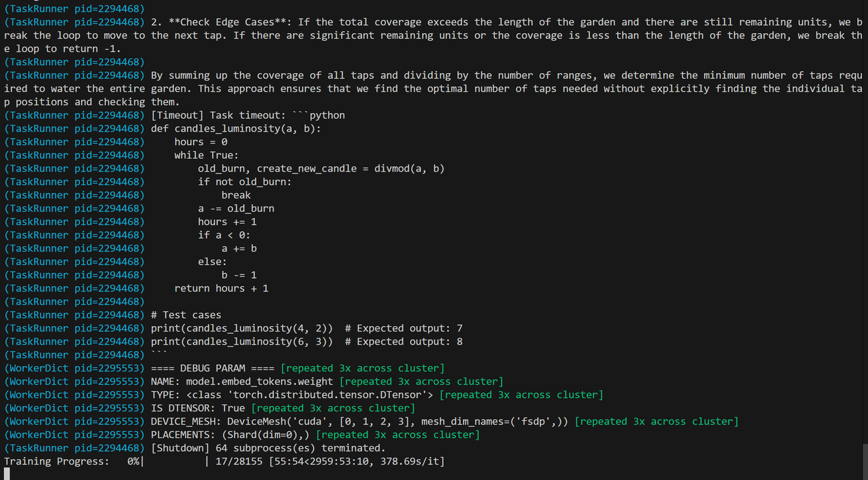The image size is (868, 480).
Task: Click the "Training Progress:" label text
Action: tap(56, 462)
